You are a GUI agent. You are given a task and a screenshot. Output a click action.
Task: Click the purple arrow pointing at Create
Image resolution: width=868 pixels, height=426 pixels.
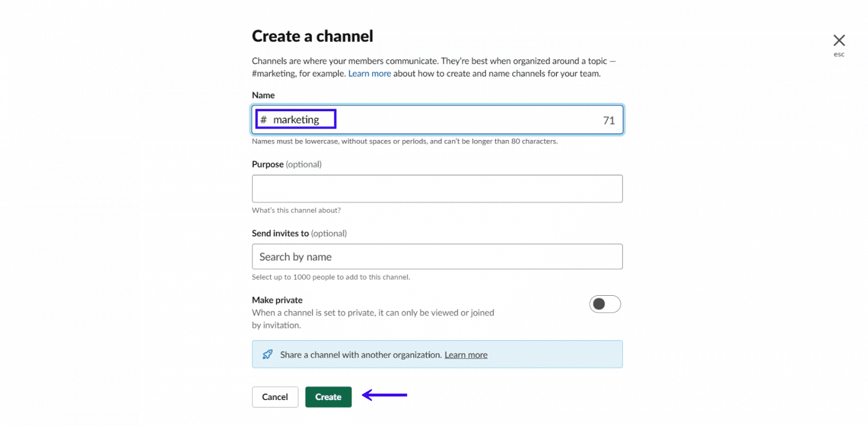(385, 396)
